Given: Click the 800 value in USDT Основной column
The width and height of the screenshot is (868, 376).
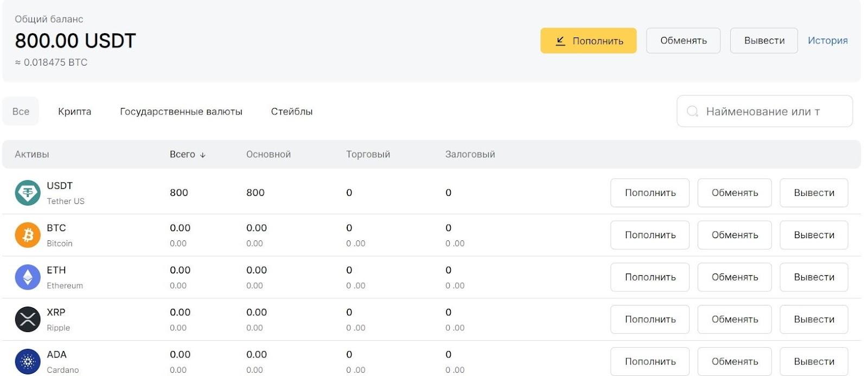Looking at the screenshot, I should pos(256,193).
